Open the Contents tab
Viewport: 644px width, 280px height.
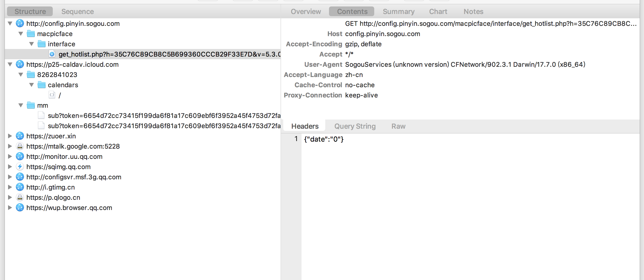pyautogui.click(x=352, y=12)
